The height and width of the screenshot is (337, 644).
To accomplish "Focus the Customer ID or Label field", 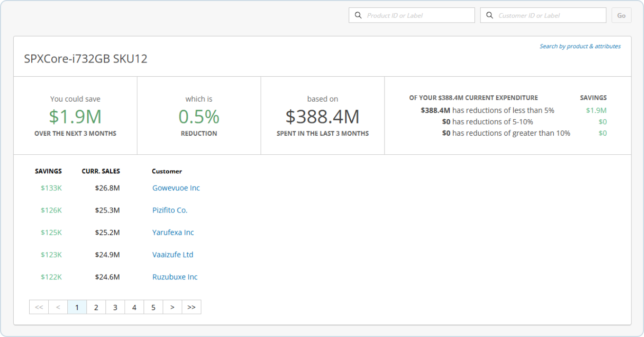I will pyautogui.click(x=549, y=16).
